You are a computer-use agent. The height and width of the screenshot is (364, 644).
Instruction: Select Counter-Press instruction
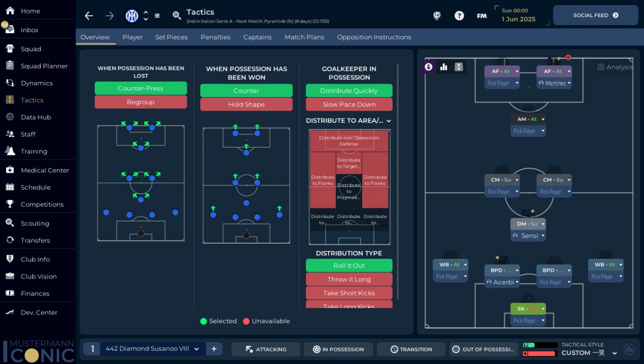click(x=140, y=88)
